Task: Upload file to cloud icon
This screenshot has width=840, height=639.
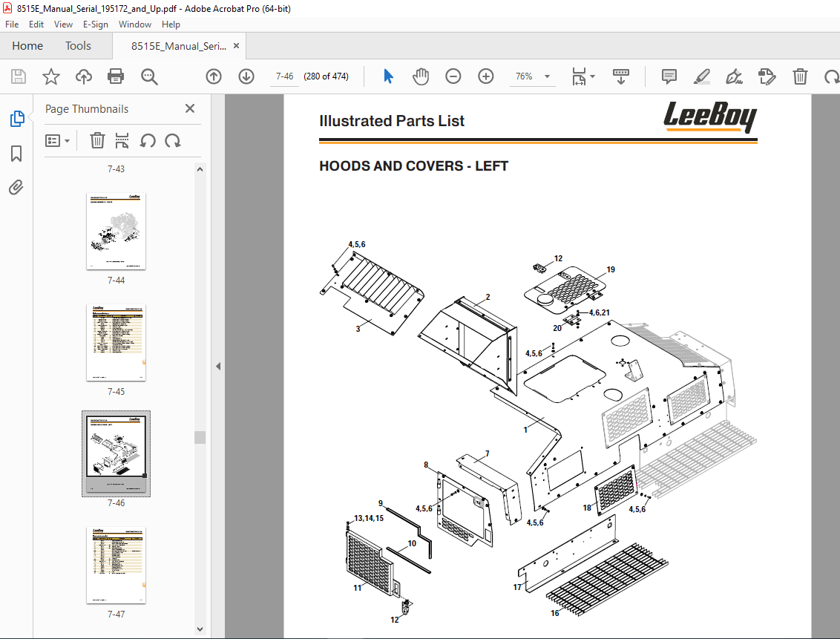Action: (84, 76)
